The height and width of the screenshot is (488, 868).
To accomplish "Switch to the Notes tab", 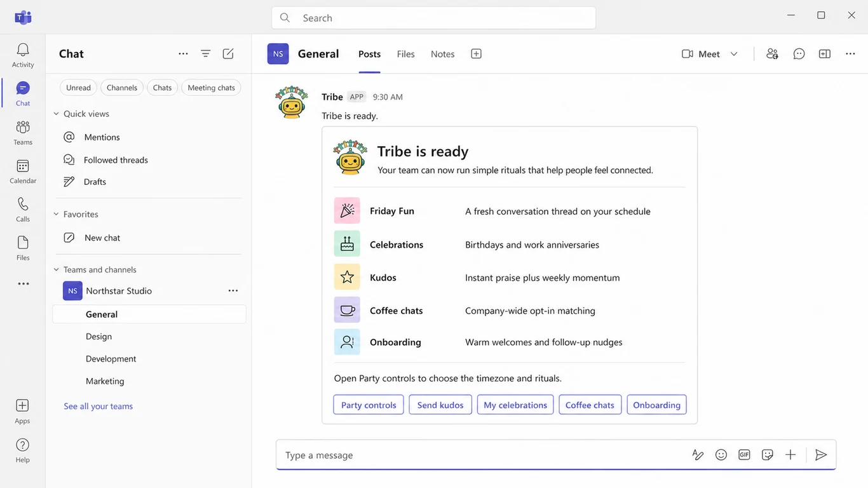I will (442, 54).
